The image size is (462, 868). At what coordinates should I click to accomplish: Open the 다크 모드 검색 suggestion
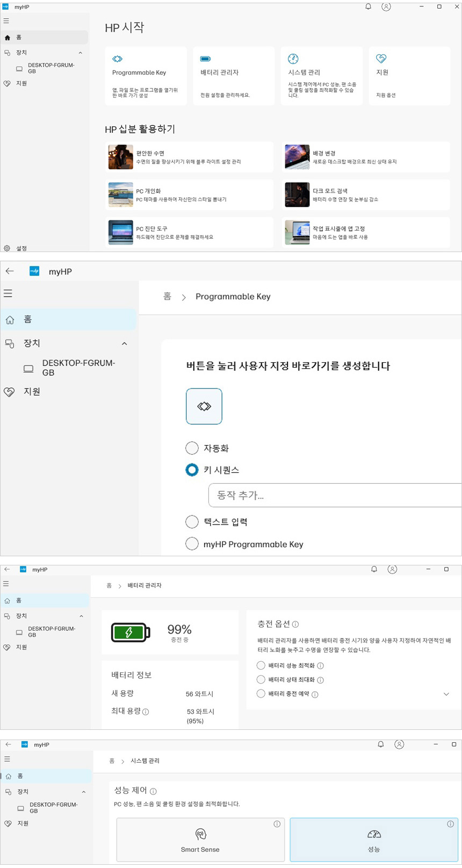click(x=366, y=195)
